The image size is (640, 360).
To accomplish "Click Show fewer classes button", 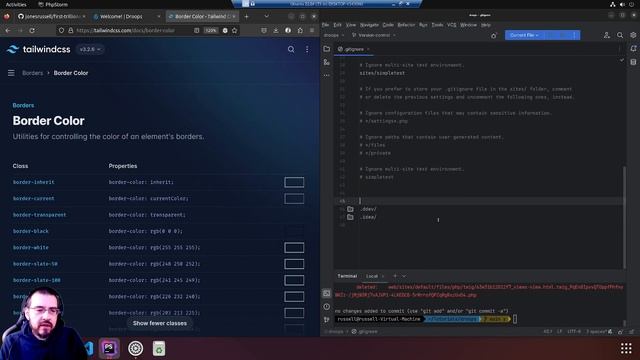I will coord(160,323).
